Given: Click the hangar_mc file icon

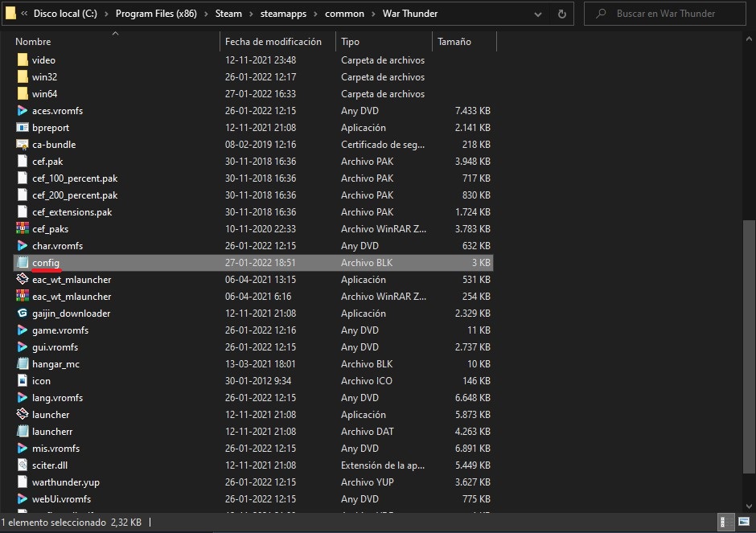Looking at the screenshot, I should point(23,364).
